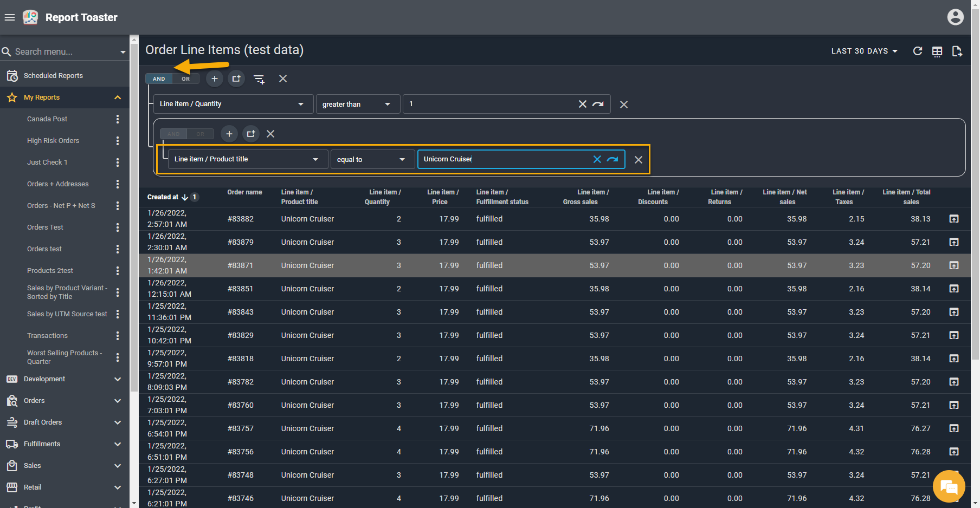Image resolution: width=980 pixels, height=508 pixels.
Task: Toggle nested filter group to OR
Action: [201, 134]
